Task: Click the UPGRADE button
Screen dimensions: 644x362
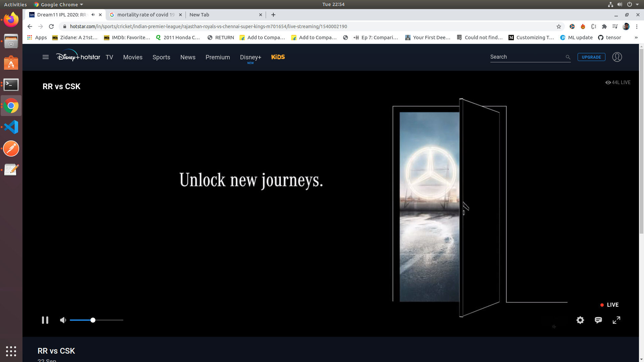Action: pyautogui.click(x=591, y=57)
